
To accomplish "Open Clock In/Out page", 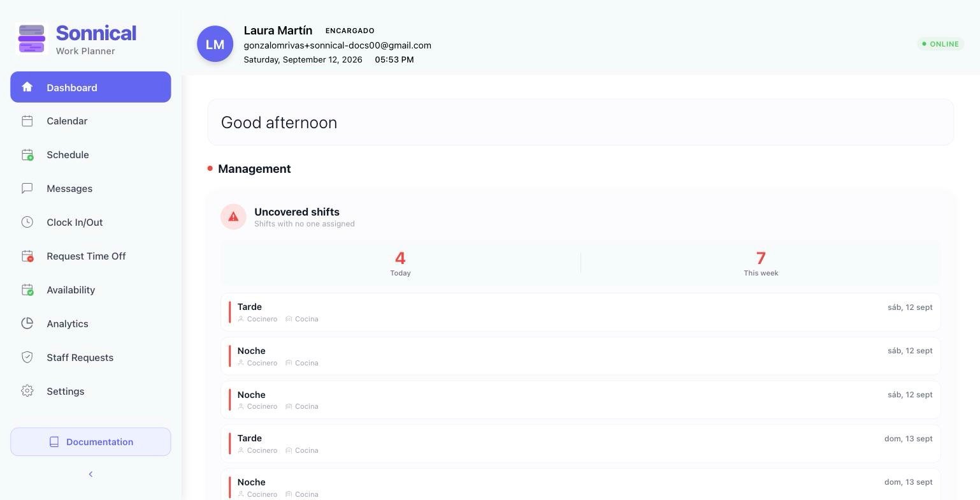I will point(90,222).
